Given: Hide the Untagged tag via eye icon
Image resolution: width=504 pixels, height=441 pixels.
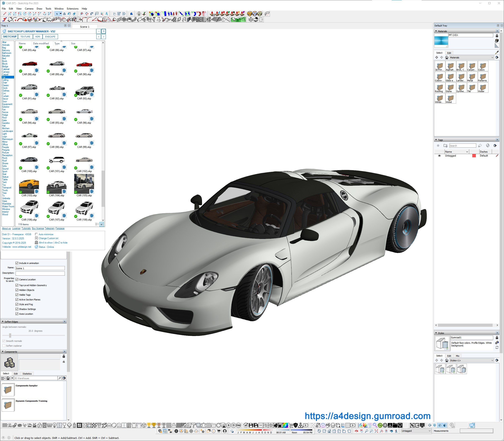Looking at the screenshot, I should click(x=439, y=156).
